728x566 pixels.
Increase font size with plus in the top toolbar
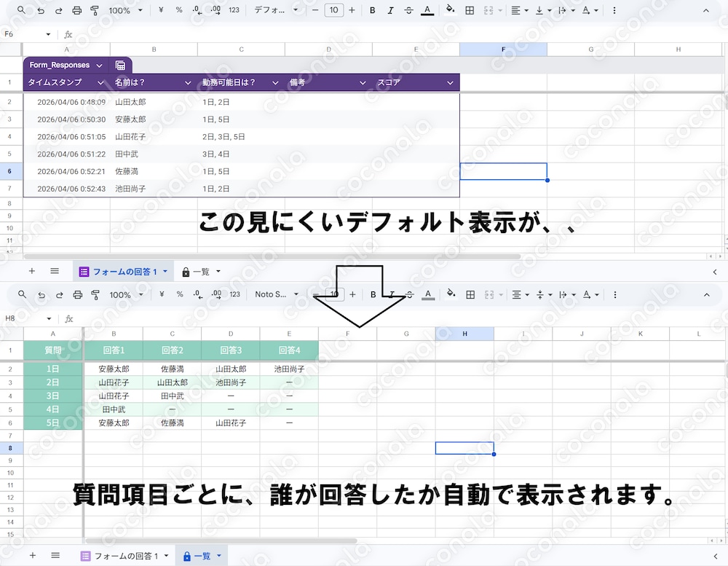click(352, 10)
